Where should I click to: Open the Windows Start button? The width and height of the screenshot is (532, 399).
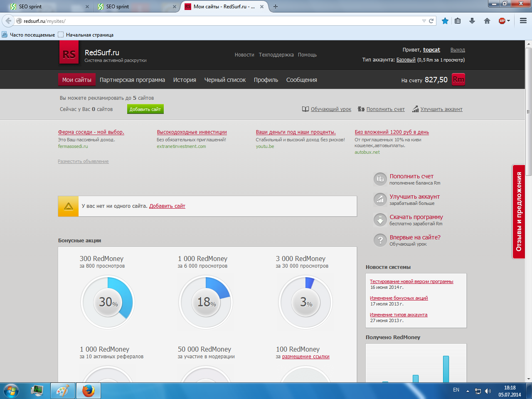tap(11, 391)
